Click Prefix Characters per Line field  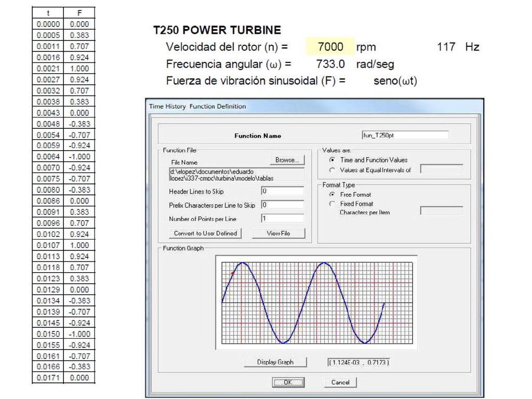pyautogui.click(x=282, y=205)
